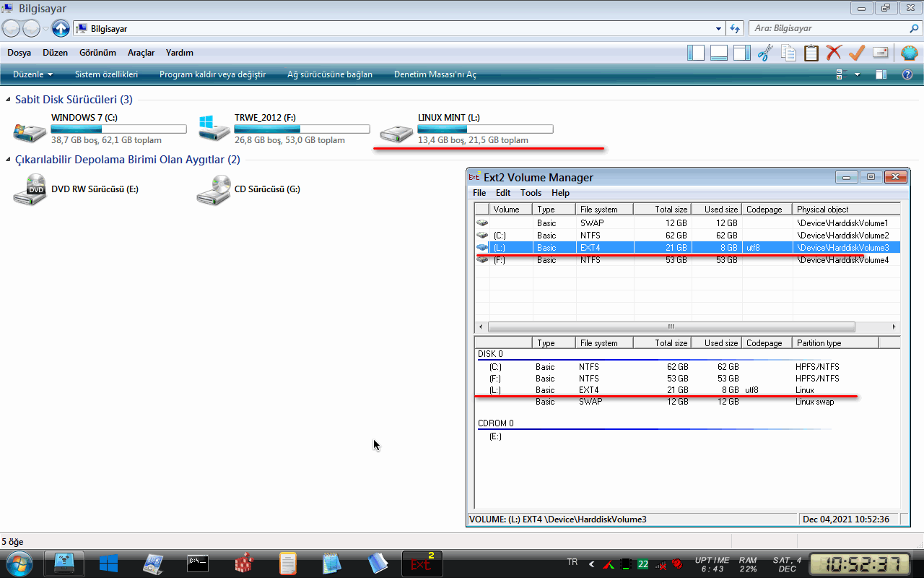Open the address bar history dropdown
924x578 pixels.
[x=718, y=29]
